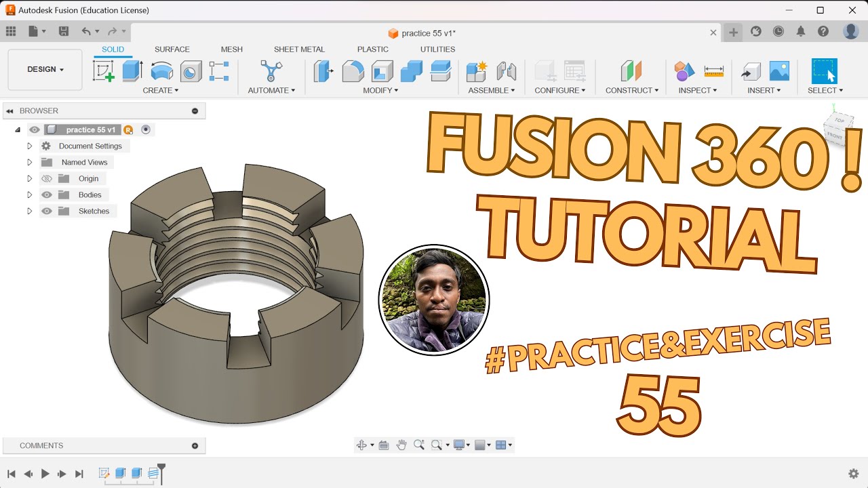Select the Create Sketch tool
The width and height of the screenshot is (868, 488).
tap(104, 70)
